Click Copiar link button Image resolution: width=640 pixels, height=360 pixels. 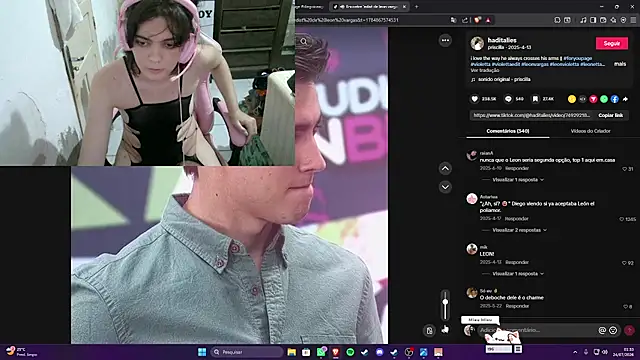(x=610, y=116)
